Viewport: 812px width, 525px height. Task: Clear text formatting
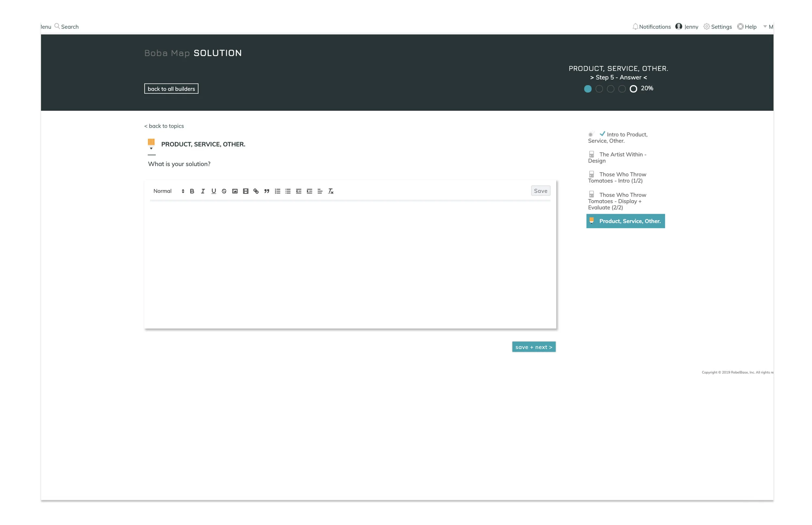point(331,191)
